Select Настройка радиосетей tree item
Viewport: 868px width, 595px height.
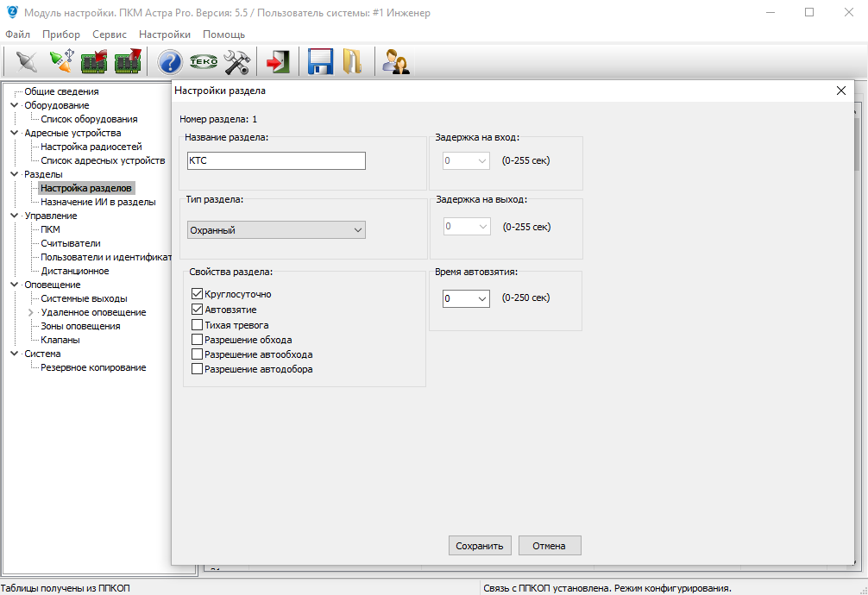(91, 147)
